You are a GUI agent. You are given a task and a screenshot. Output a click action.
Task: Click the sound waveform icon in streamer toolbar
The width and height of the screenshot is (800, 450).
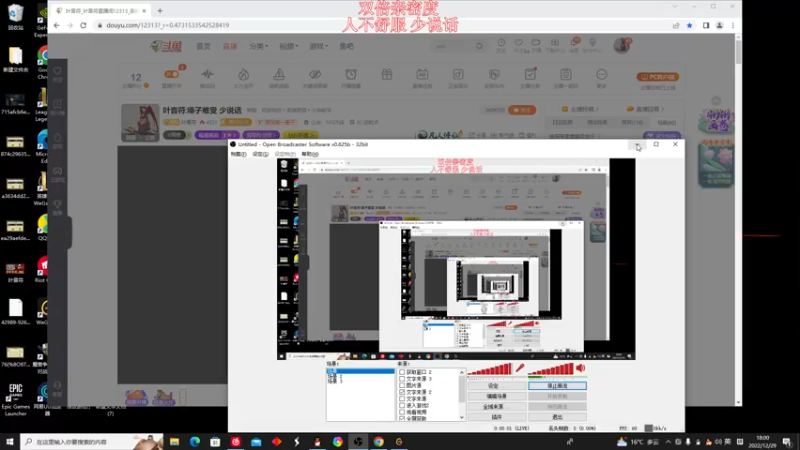point(207,74)
